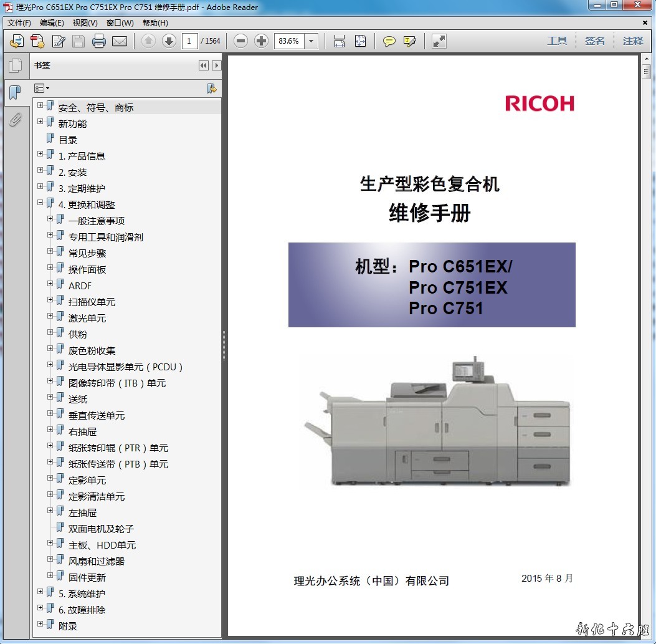656x644 pixels.
Task: Toggle the bookmarks panel icon
Action: (x=15, y=93)
